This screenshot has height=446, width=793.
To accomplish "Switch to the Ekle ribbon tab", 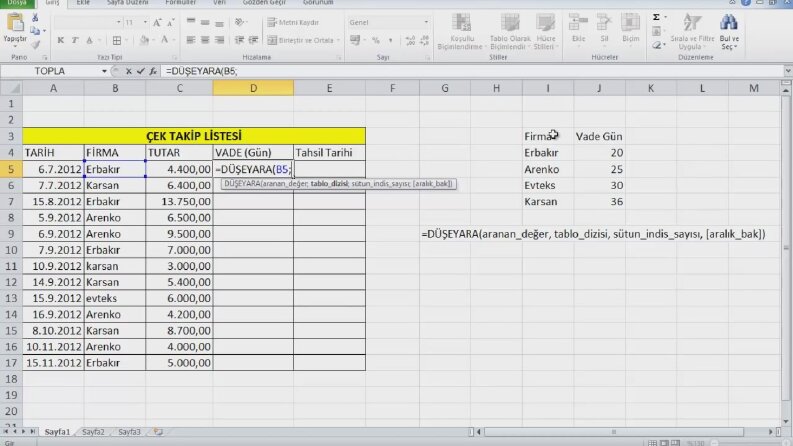I will 83,3.
